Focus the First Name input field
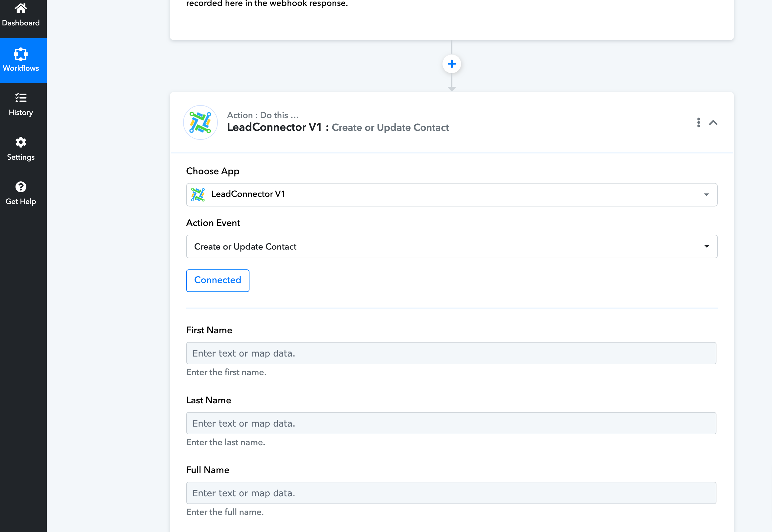This screenshot has width=772, height=532. coord(451,353)
